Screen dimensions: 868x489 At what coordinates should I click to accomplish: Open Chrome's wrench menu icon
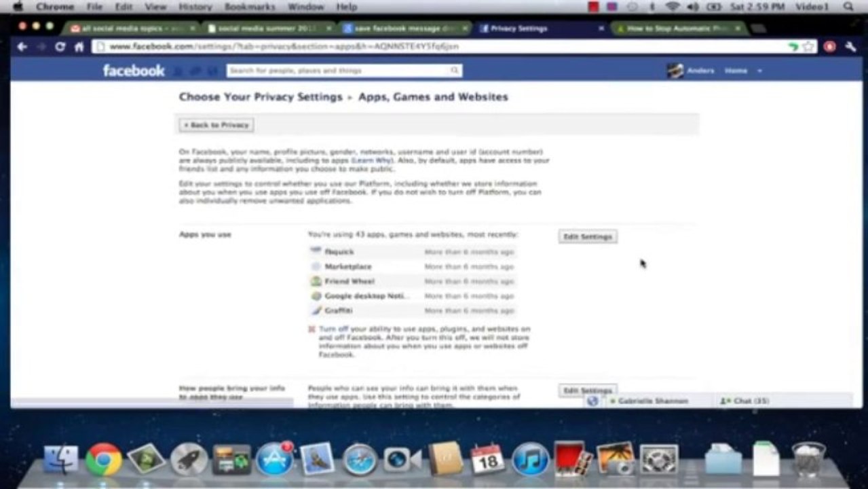coord(850,47)
